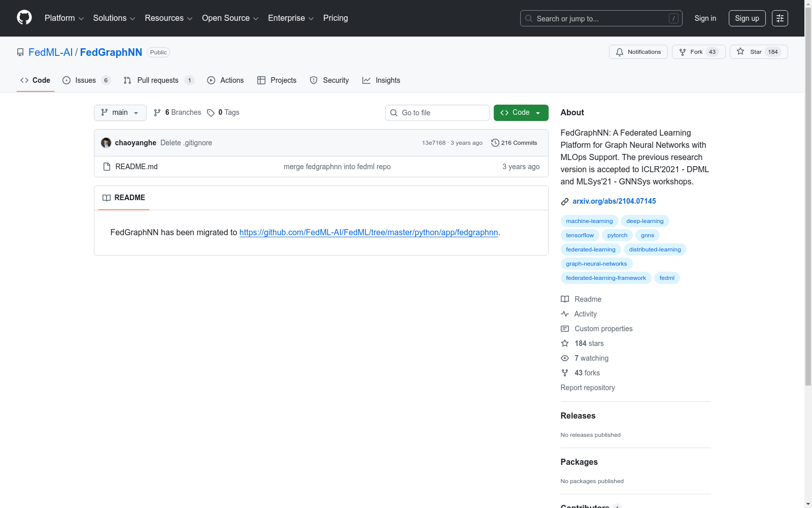Screen dimensions: 812x508
Task: Open the chaoyanghe author link
Action: tap(136, 143)
